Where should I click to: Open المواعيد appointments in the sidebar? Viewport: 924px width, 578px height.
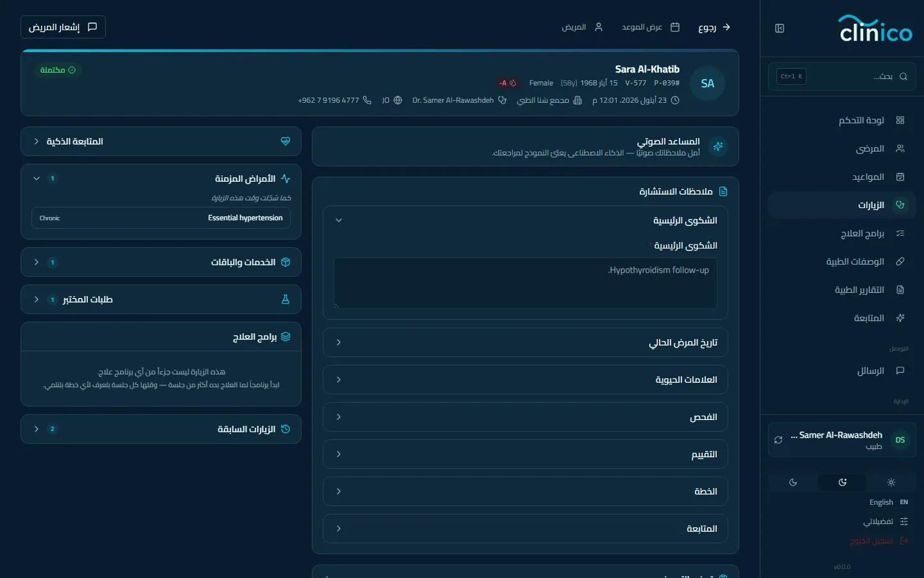coord(842,177)
